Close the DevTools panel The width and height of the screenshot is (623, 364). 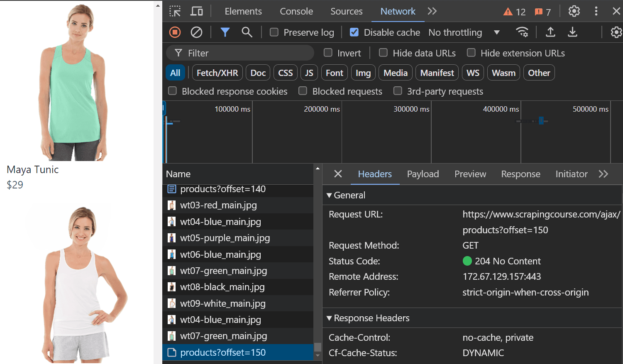(x=616, y=11)
